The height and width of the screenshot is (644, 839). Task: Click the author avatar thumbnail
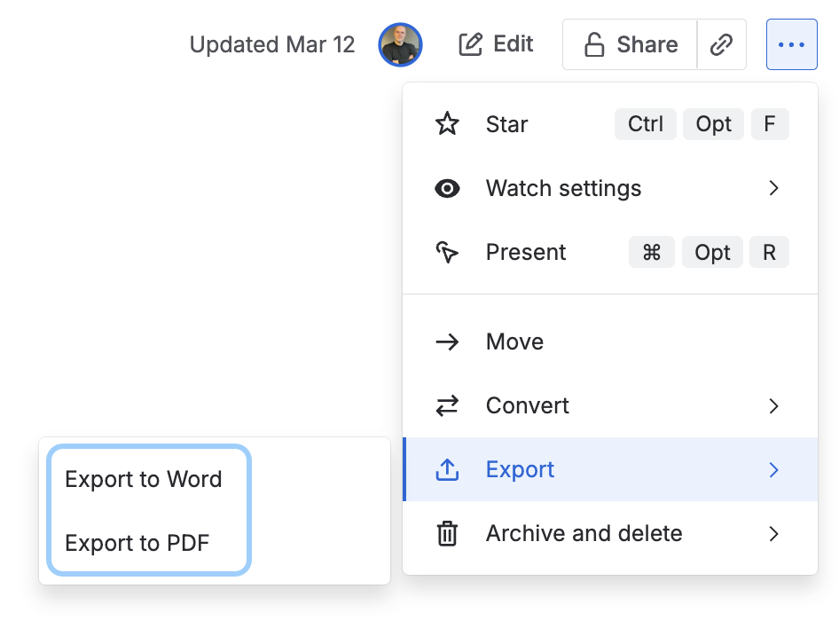point(400,44)
